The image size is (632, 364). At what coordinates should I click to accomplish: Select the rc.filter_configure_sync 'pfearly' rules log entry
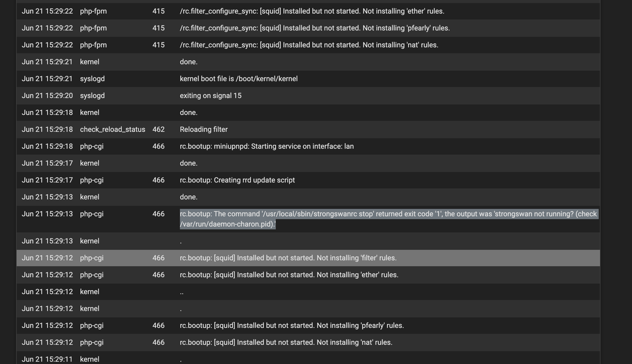coord(315,28)
